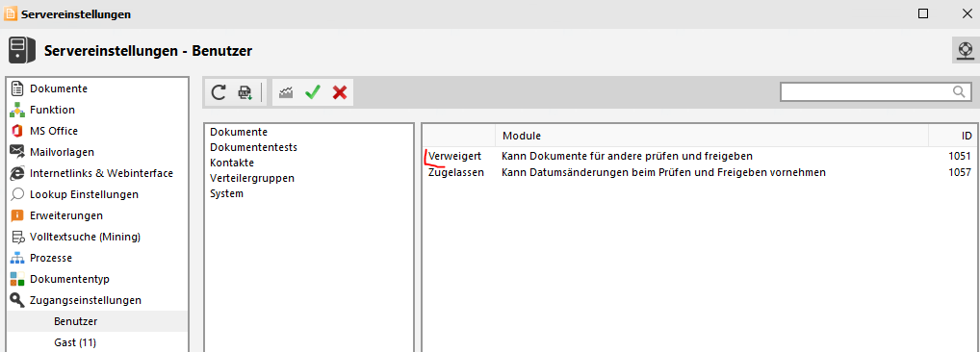Image resolution: width=980 pixels, height=352 pixels.
Task: Click the Volltextsuche (Mining) icon
Action: [17, 238]
